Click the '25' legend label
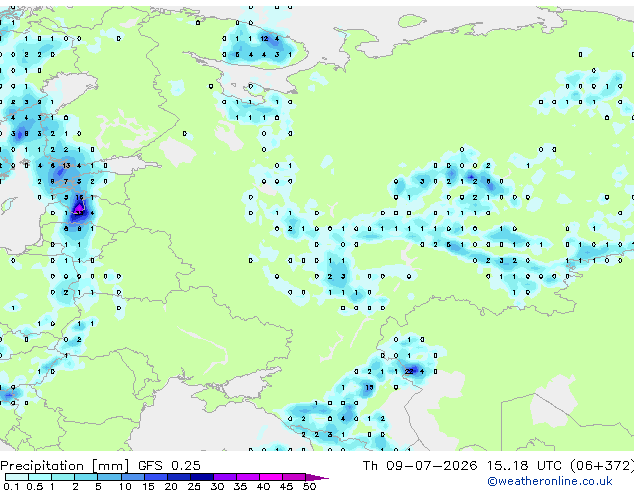 coord(194,486)
